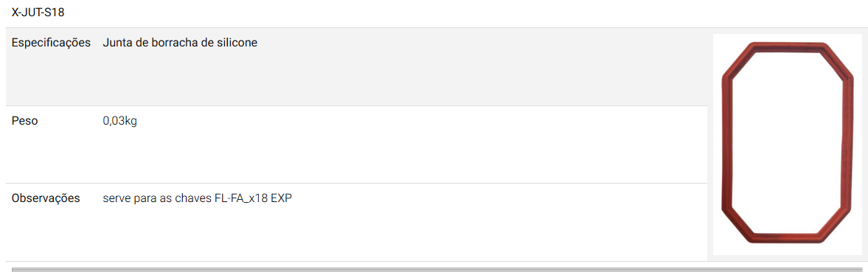Click the Peso row label
Viewport: 868px width, 278px height.
25,121
